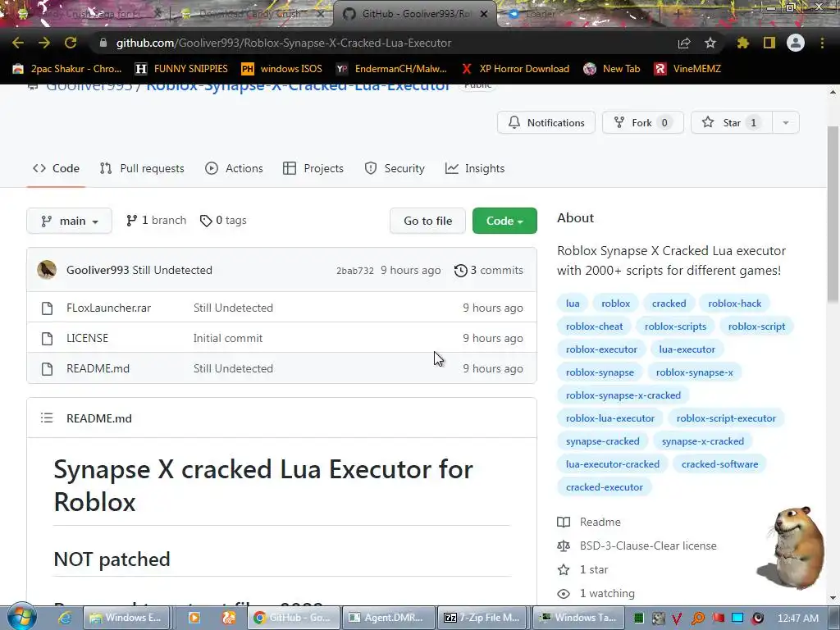Viewport: 840px width, 630px height.
Task: Toggle README outline list icon
Action: coord(47,418)
